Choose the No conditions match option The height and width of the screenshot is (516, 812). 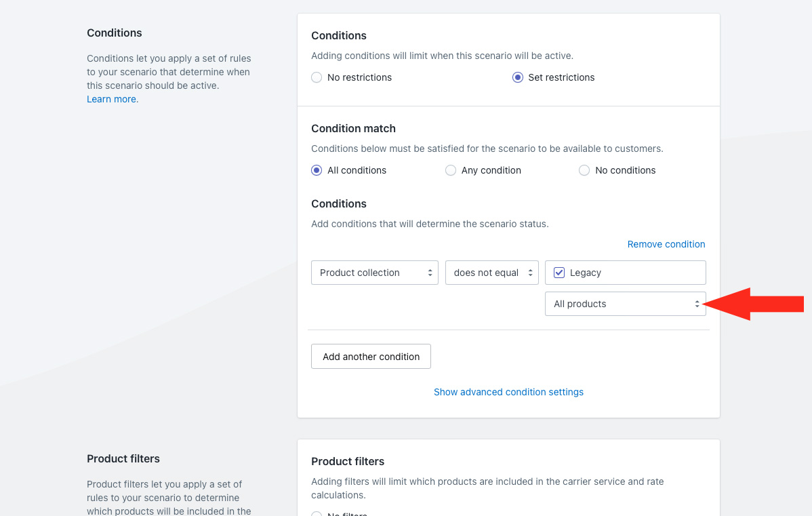[584, 170]
